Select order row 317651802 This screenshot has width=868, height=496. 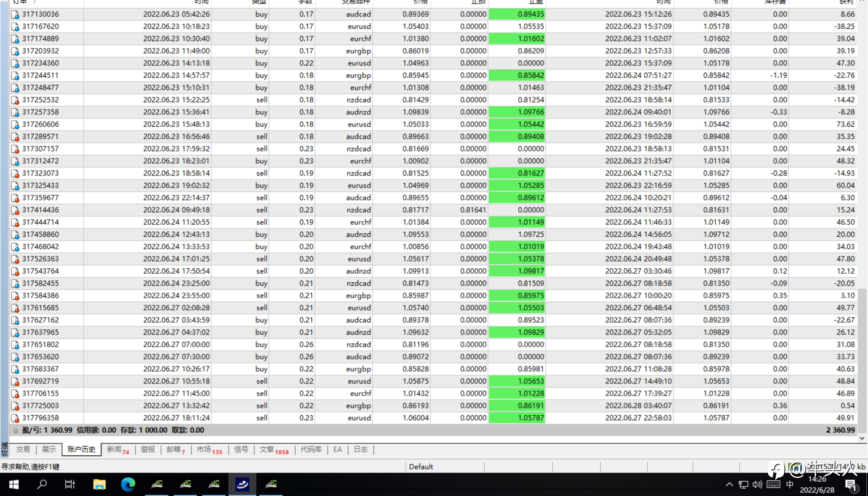click(433, 345)
